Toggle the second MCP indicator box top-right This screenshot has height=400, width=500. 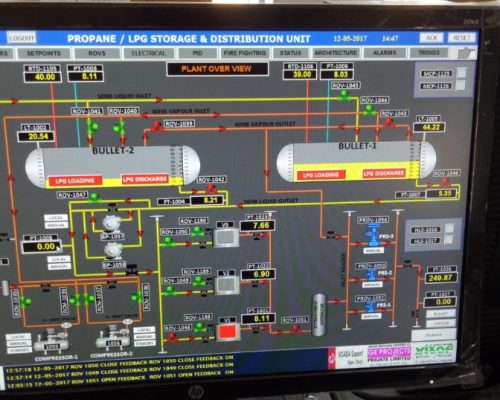coord(461,85)
